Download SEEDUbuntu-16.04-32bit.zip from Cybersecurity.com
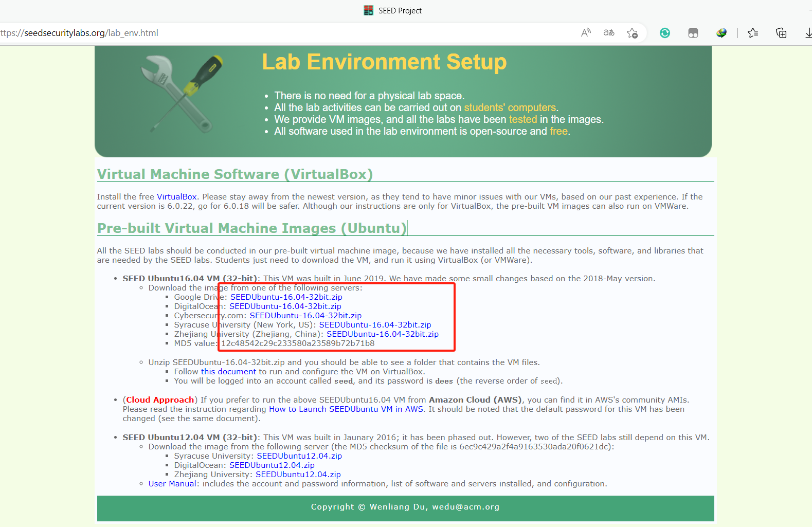 coord(305,316)
